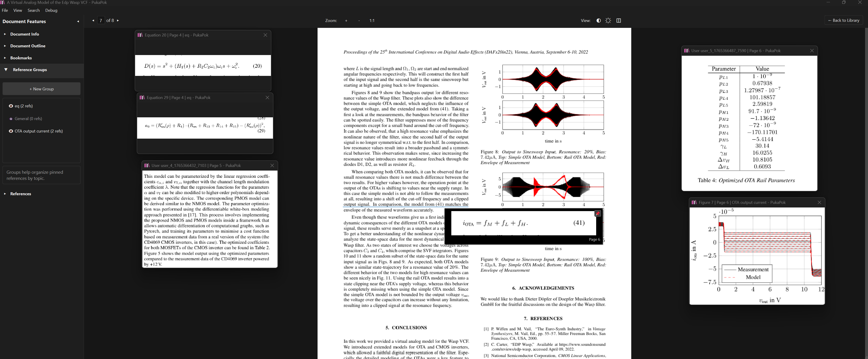Image resolution: width=868 pixels, height=359 pixels.
Task: Expand the Document Info section
Action: point(24,34)
